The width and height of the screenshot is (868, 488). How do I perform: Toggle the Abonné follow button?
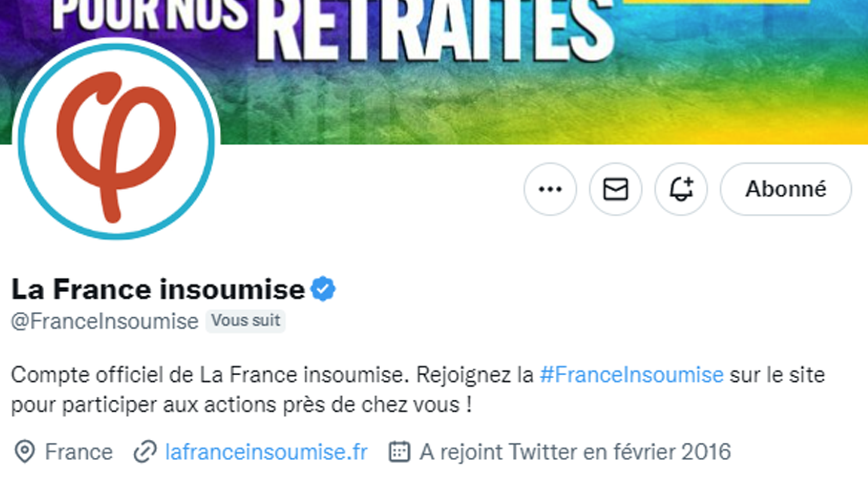tap(785, 189)
